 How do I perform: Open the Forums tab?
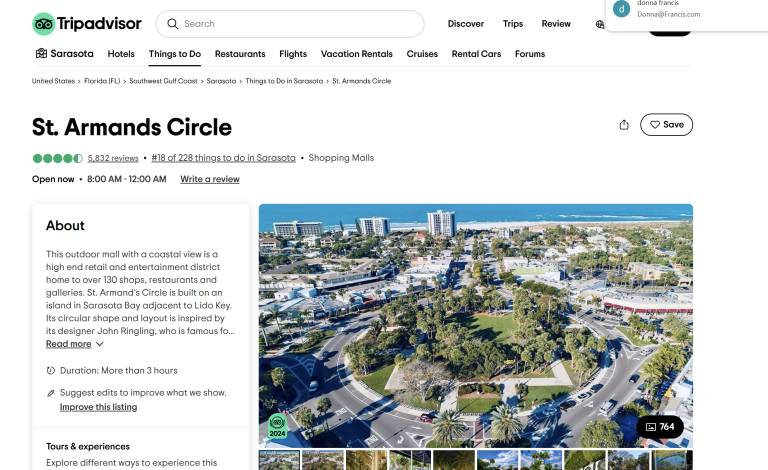(530, 54)
